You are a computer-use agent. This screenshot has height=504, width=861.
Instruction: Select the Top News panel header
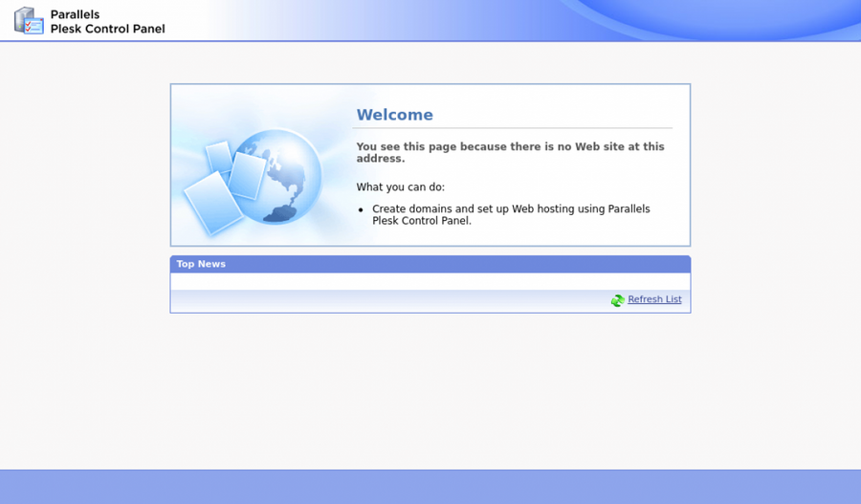pos(430,264)
